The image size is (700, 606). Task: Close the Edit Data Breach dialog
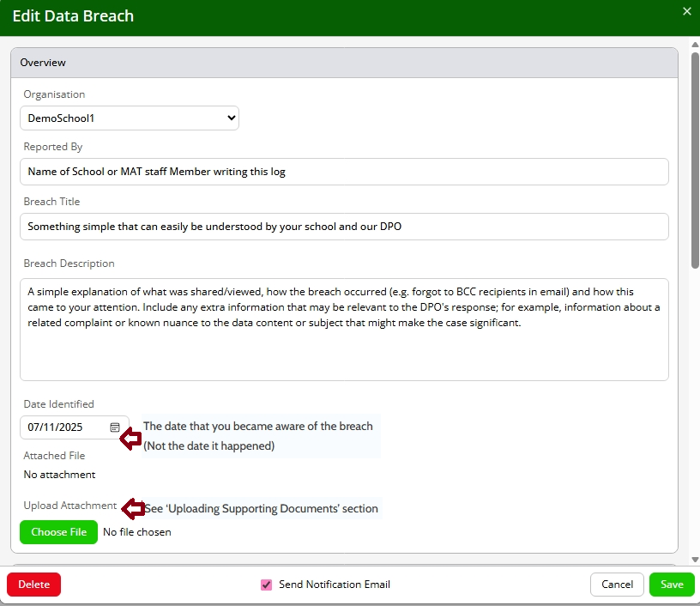coord(686,11)
